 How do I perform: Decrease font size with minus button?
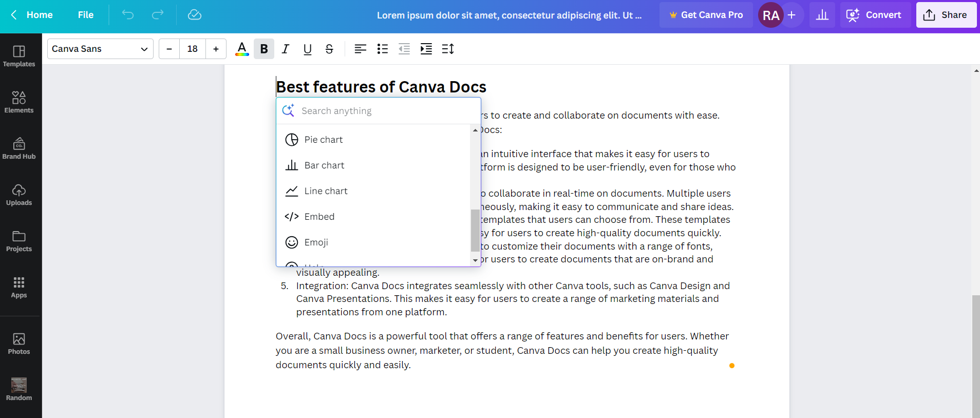pos(169,49)
